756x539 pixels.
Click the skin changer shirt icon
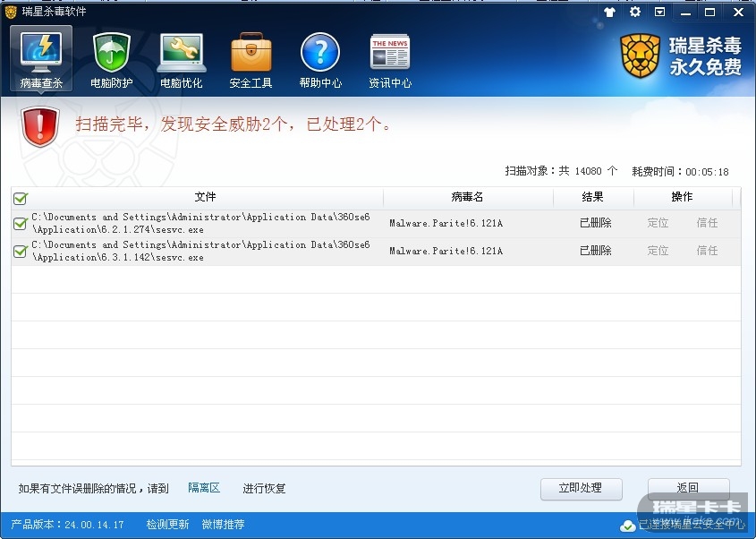[x=610, y=12]
